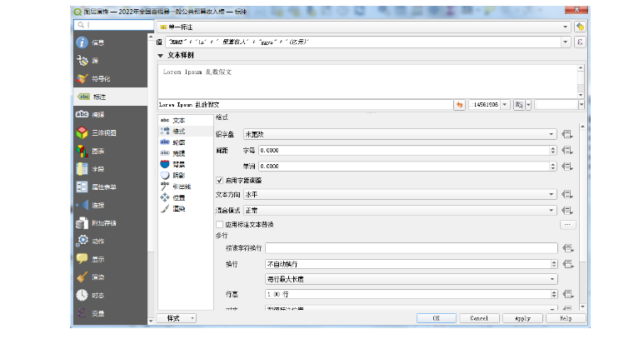Image resolution: width=644 pixels, height=344 pixels.
Task: Enable the 应用标注文本替换 checkbox
Action: [220, 225]
